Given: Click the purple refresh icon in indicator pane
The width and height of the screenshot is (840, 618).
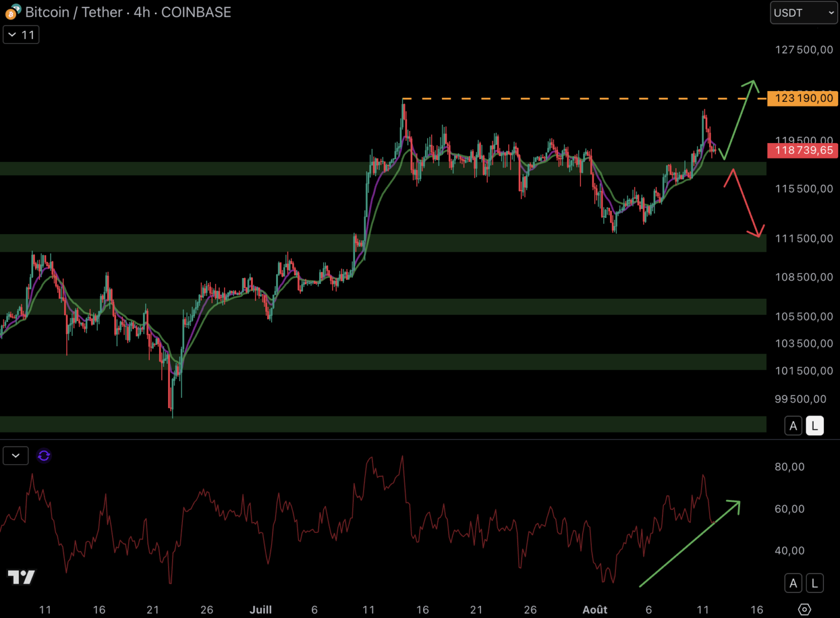Looking at the screenshot, I should pyautogui.click(x=44, y=456).
